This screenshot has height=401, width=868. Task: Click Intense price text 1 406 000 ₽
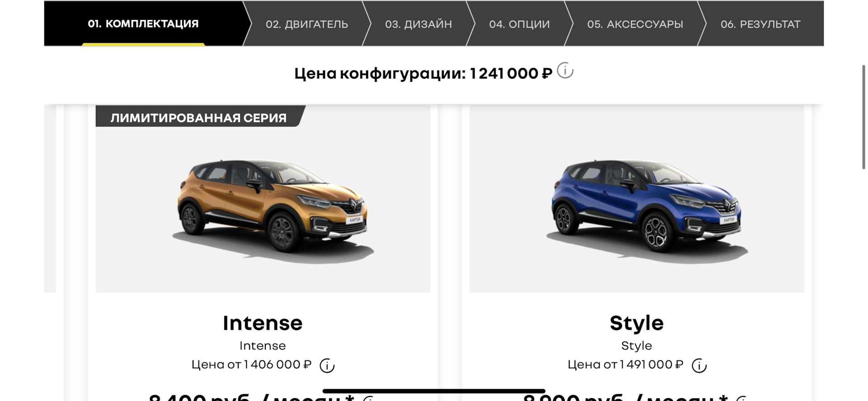(278, 364)
